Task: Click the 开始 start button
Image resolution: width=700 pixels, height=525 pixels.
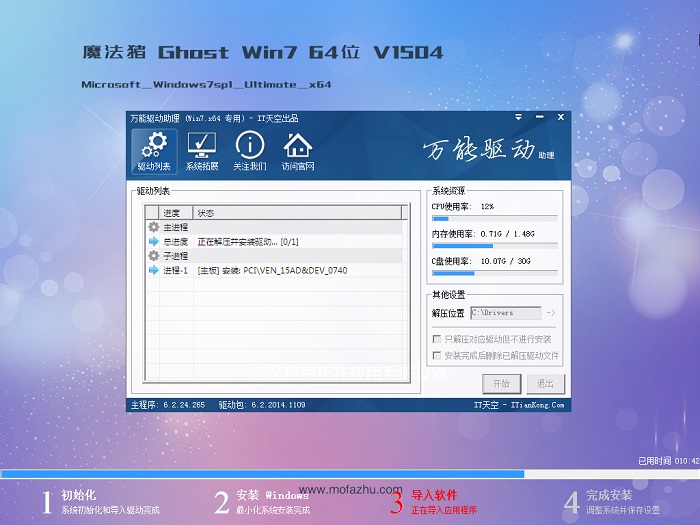Action: click(501, 383)
